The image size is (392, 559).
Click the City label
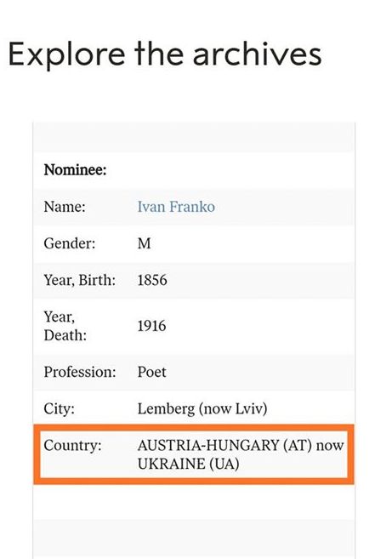pos(60,408)
